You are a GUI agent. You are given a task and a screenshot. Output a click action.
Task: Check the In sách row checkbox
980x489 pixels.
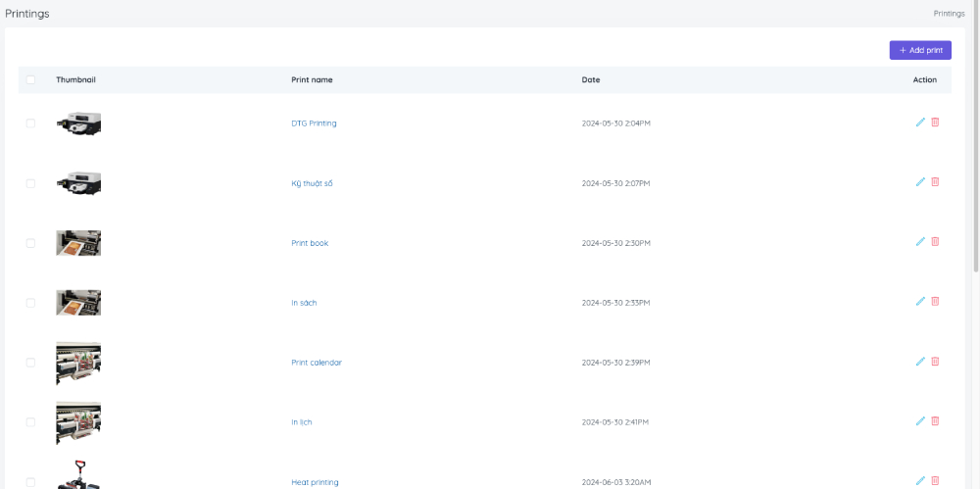pos(30,303)
